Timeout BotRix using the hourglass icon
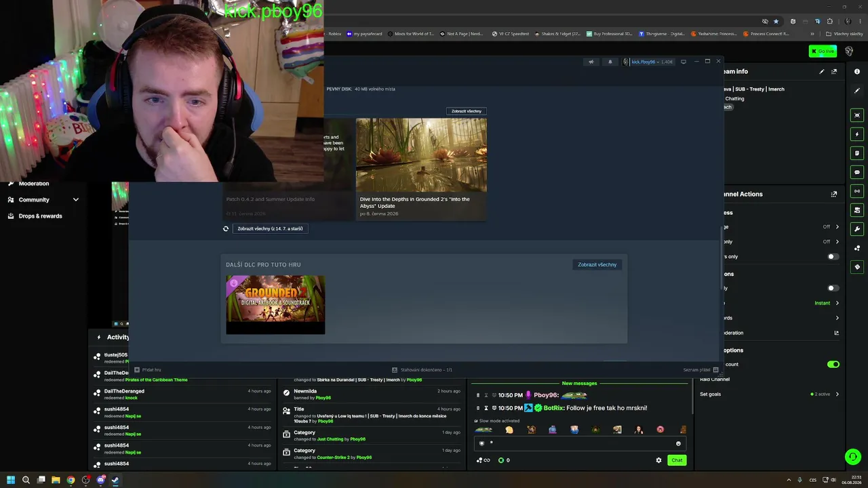Viewport: 868px width, 488px height. (486, 408)
